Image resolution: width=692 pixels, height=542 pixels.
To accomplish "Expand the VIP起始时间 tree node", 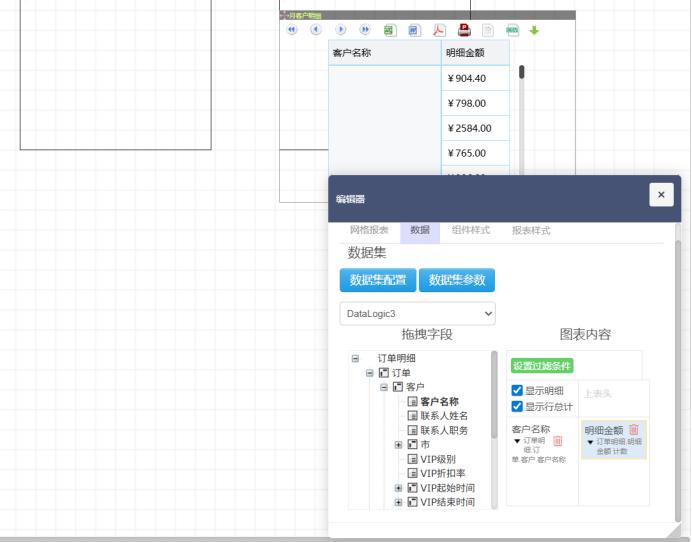I will click(398, 488).
